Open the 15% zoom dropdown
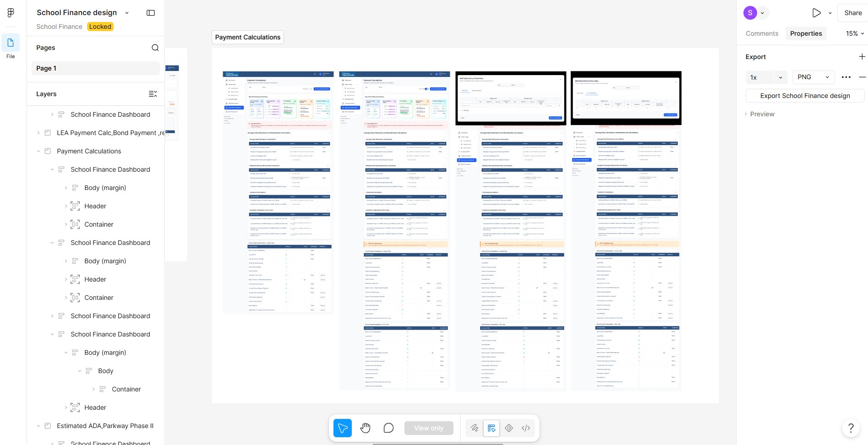 (855, 33)
